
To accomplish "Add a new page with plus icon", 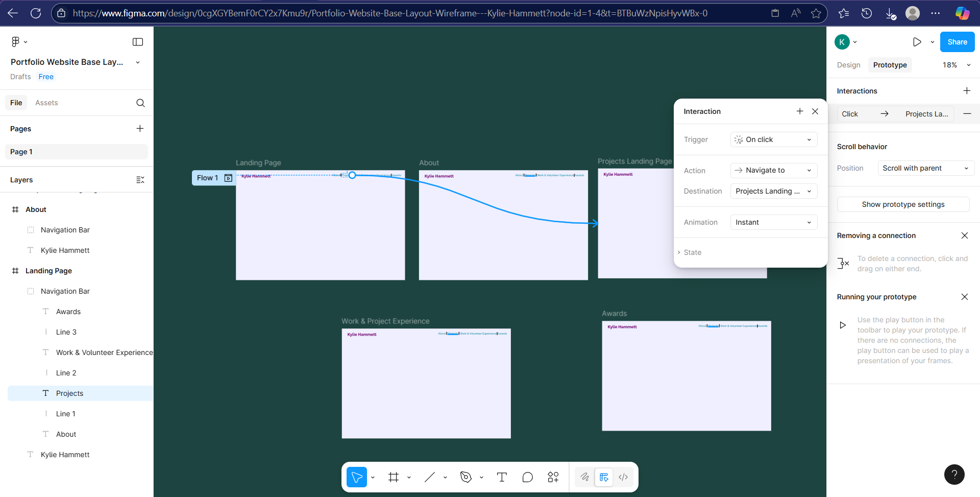I will (140, 129).
